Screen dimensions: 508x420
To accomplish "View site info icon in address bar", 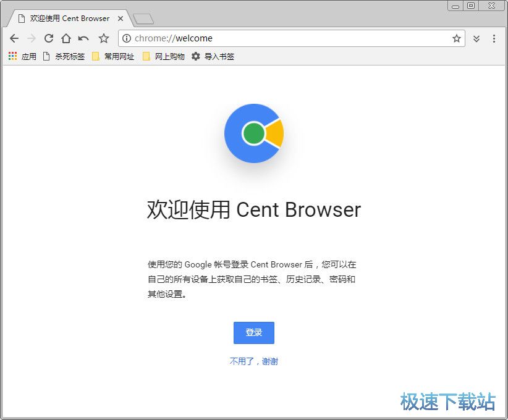I will 127,38.
